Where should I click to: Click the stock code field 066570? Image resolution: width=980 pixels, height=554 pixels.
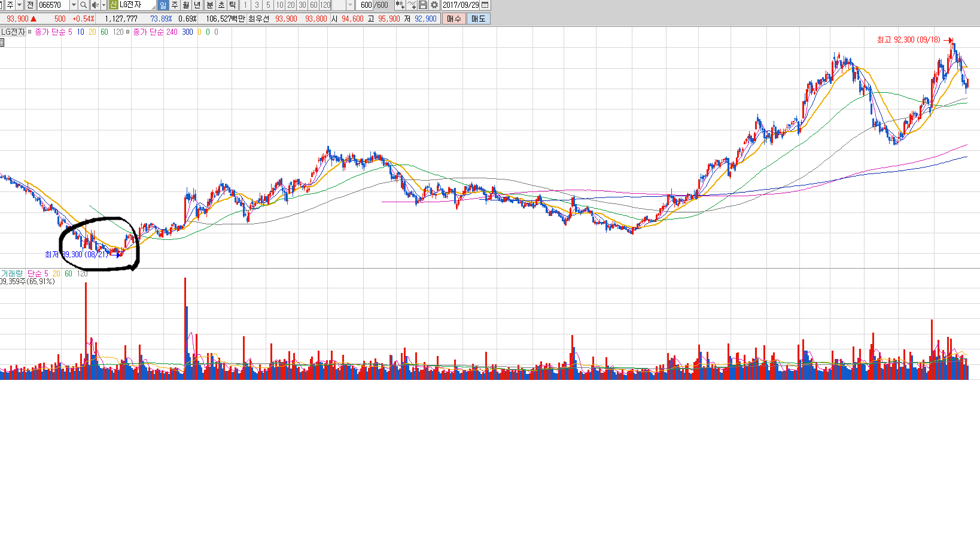point(53,5)
